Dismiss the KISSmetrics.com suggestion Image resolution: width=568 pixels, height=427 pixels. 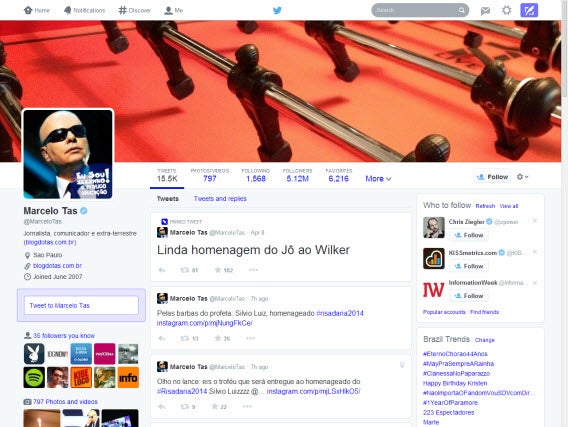point(535,252)
